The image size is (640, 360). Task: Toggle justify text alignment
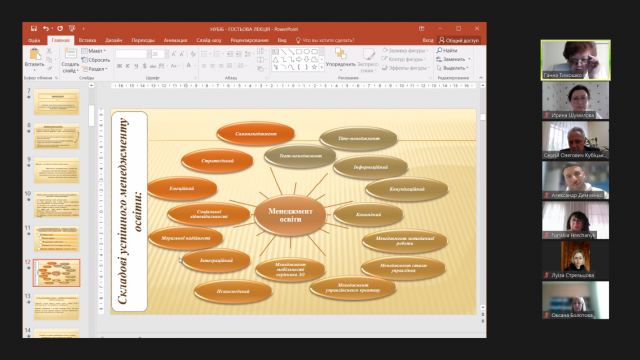(229, 66)
